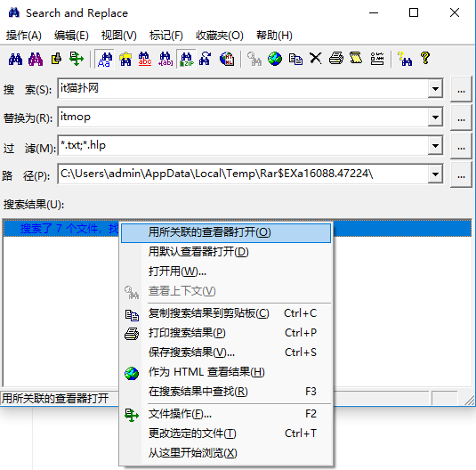
Task: Choose 打印搜索结果(P) in context menu
Action: pyautogui.click(x=226, y=333)
